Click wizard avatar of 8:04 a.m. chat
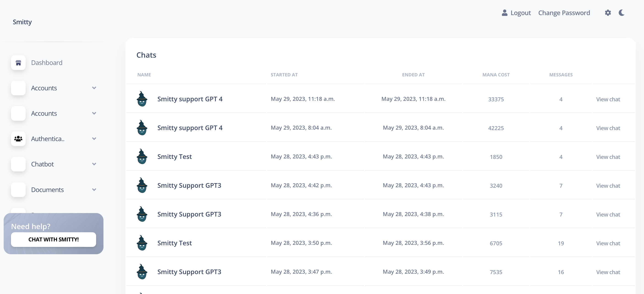The height and width of the screenshot is (294, 644). 142,128
